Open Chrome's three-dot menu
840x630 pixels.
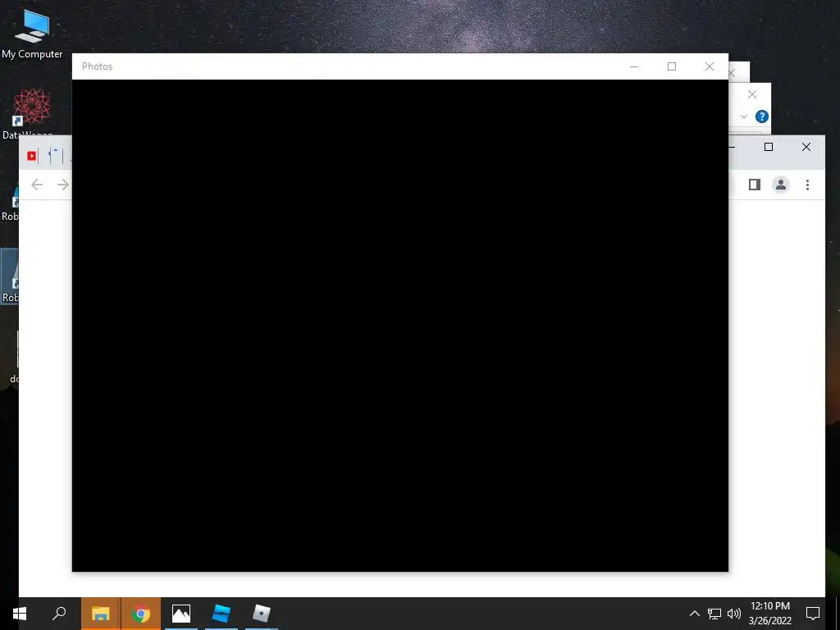tap(807, 185)
